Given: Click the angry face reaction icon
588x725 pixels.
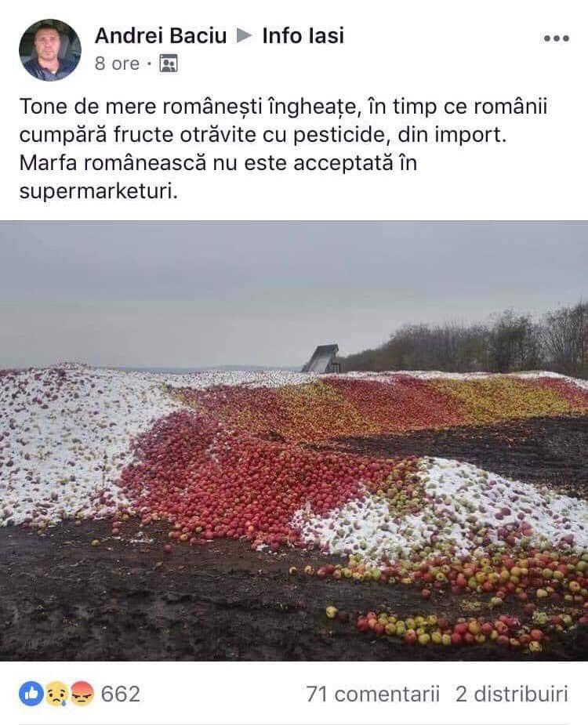Looking at the screenshot, I should coord(82,694).
